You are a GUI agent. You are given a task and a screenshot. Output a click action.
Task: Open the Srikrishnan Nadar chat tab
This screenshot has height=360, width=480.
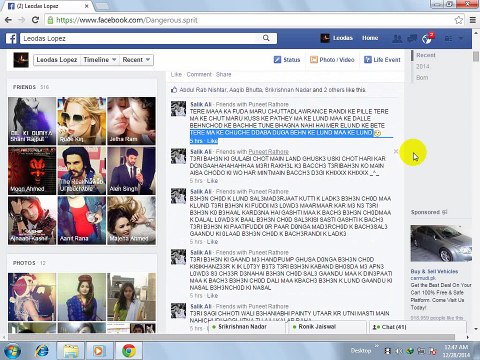(247, 327)
